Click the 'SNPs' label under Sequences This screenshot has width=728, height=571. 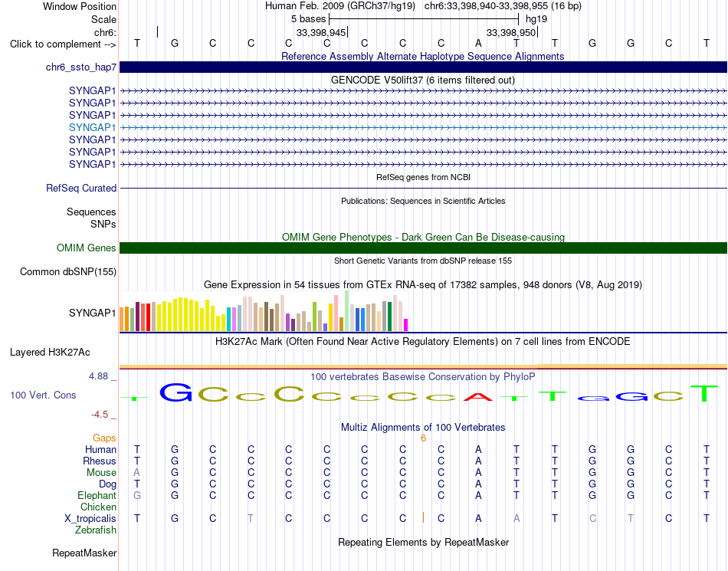[x=103, y=225]
